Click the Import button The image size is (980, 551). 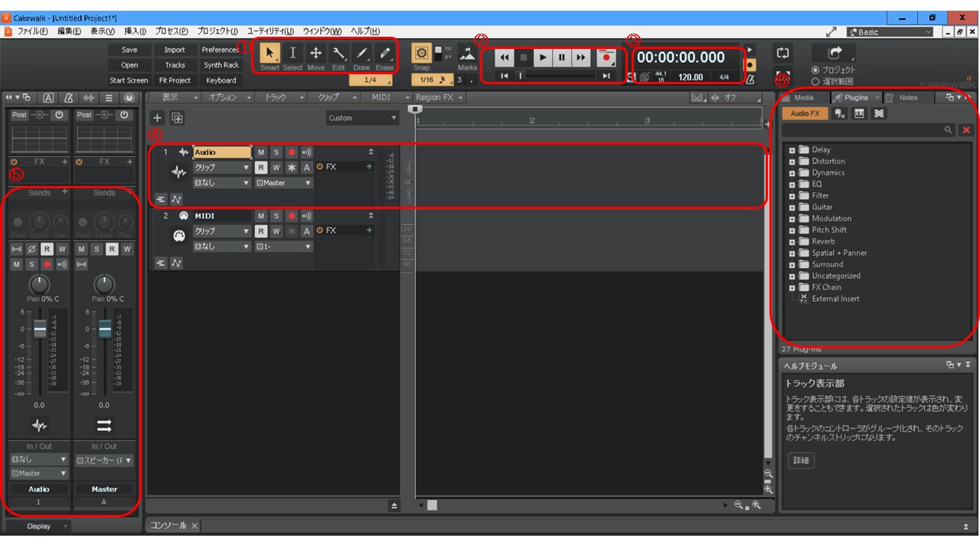pos(175,50)
